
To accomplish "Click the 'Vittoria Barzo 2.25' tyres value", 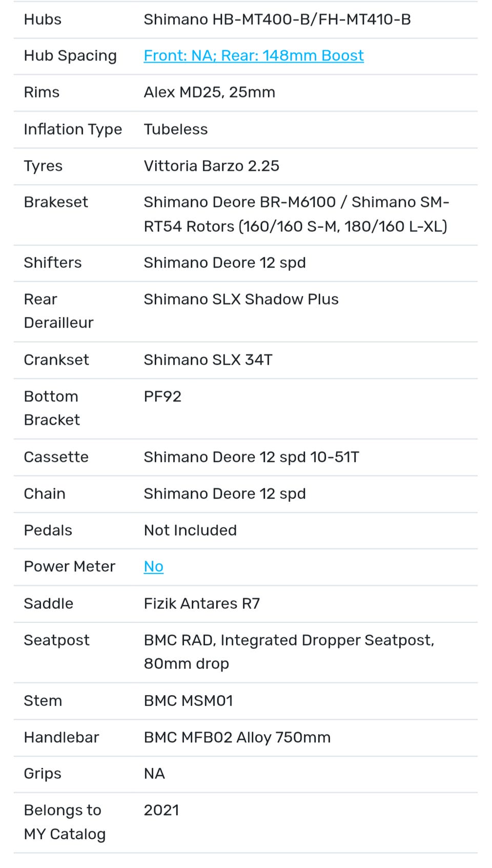I will [x=211, y=166].
